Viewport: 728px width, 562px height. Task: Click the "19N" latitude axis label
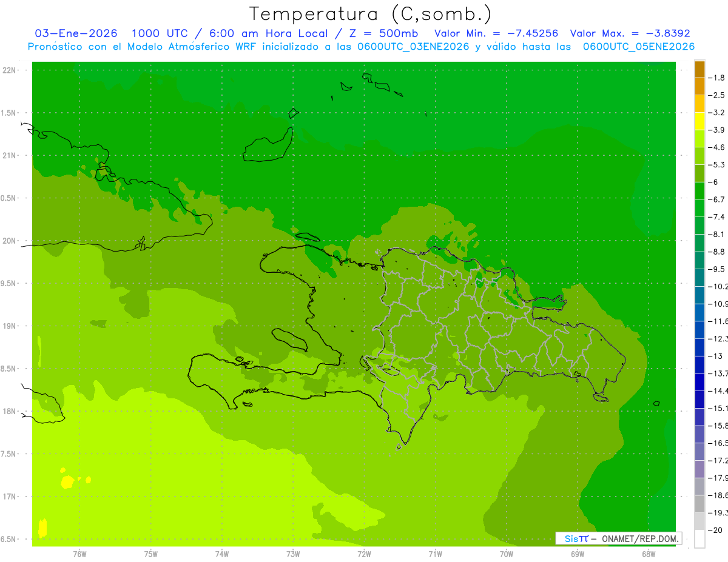tap(10, 326)
